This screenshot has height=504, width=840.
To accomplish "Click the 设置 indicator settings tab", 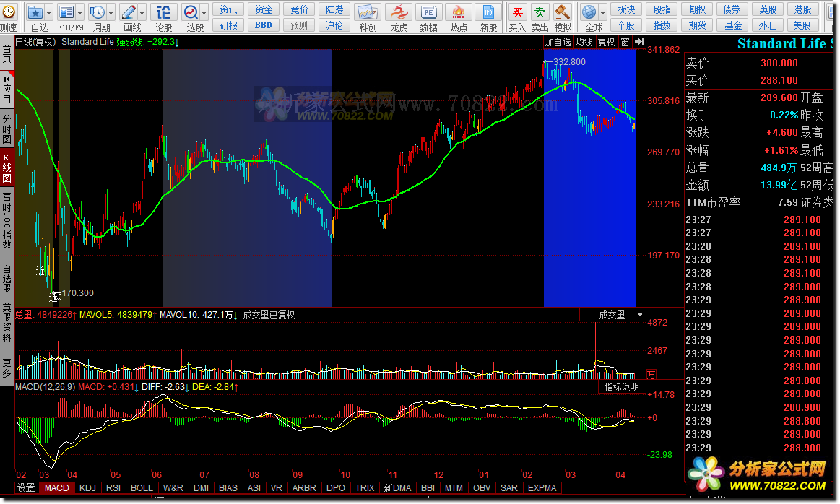I will (26, 488).
